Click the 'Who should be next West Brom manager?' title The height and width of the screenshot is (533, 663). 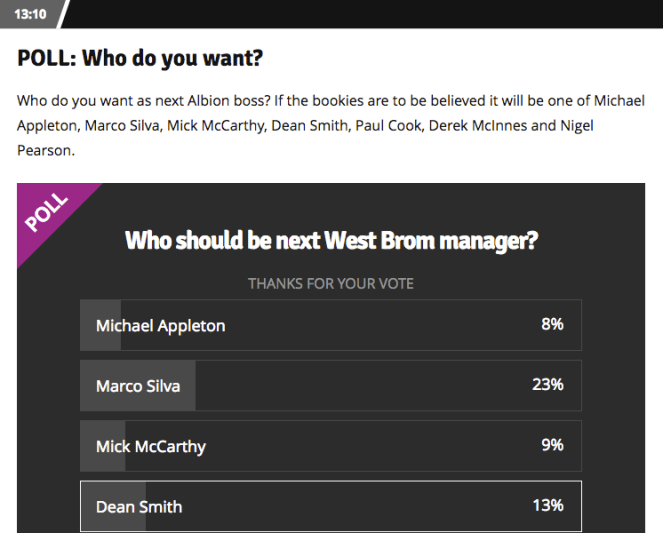click(331, 241)
